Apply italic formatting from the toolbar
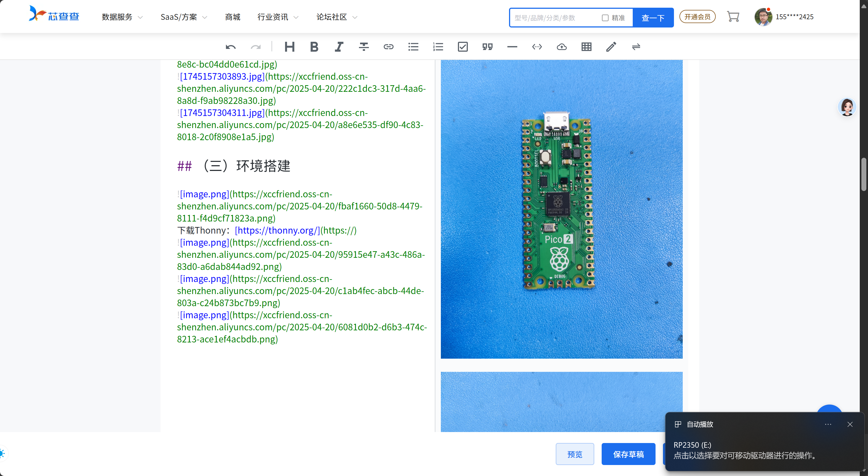 tap(339, 47)
